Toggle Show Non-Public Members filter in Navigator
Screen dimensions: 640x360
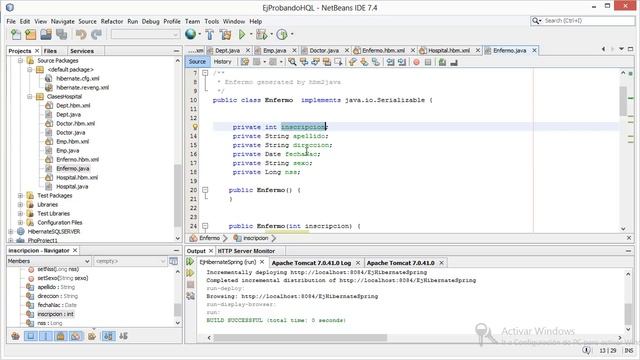pyautogui.click(x=61, y=336)
